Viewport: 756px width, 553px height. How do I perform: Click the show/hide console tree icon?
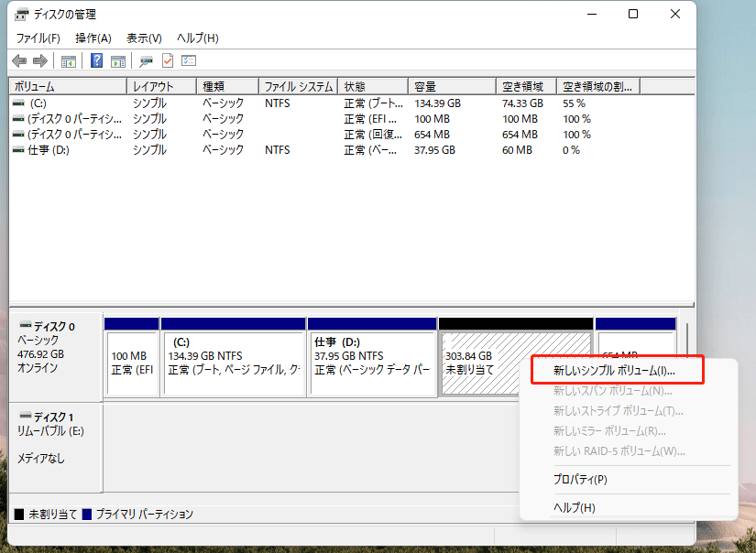pos(68,61)
